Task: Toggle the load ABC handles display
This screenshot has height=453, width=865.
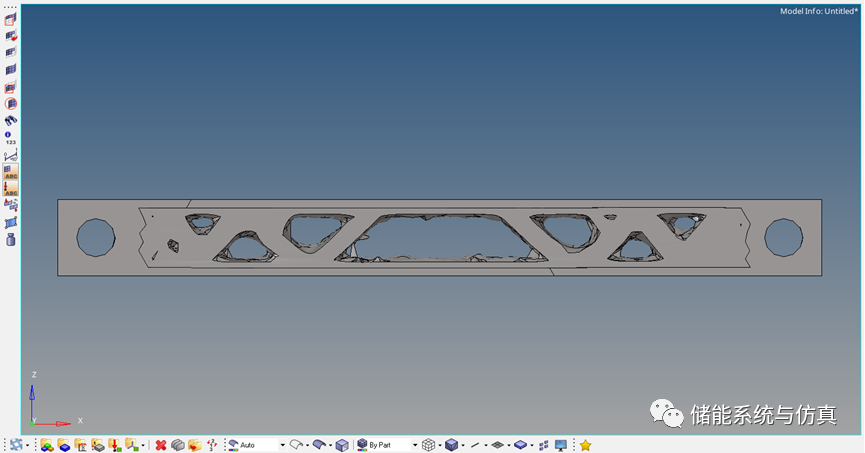Action: pos(10,188)
